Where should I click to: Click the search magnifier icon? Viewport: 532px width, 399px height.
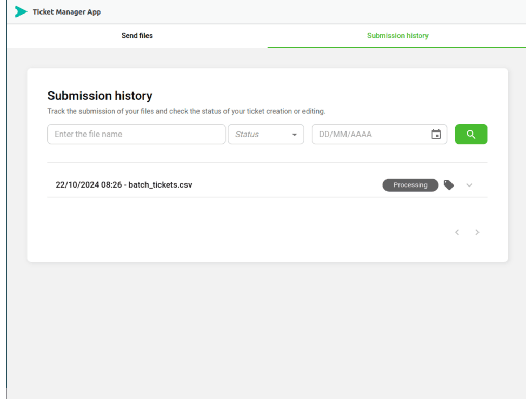[471, 134]
